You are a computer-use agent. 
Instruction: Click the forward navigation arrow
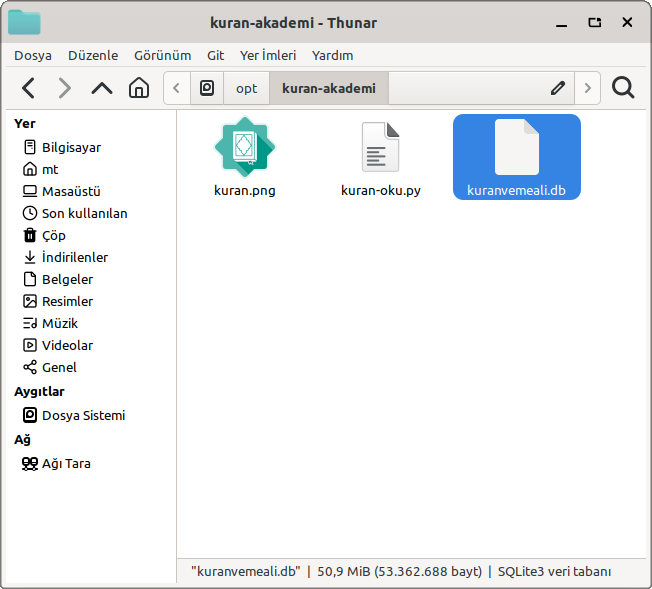(65, 88)
